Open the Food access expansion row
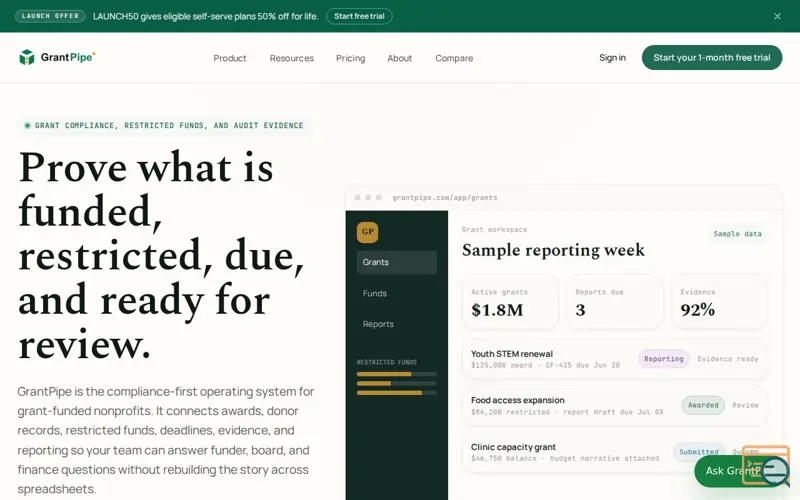 pos(614,406)
